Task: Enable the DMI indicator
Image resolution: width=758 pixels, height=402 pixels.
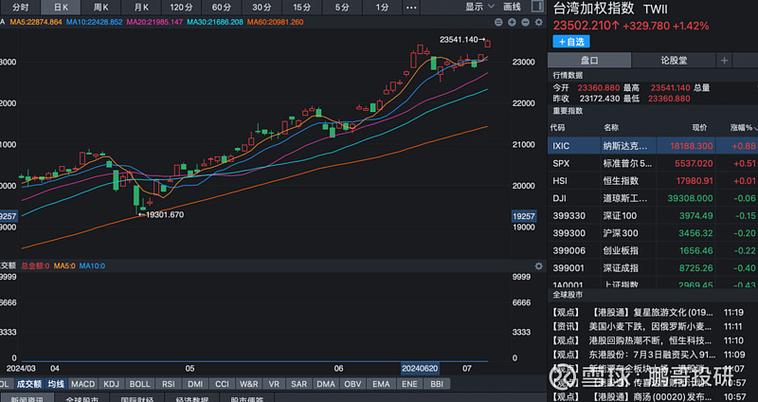Action: click(195, 384)
